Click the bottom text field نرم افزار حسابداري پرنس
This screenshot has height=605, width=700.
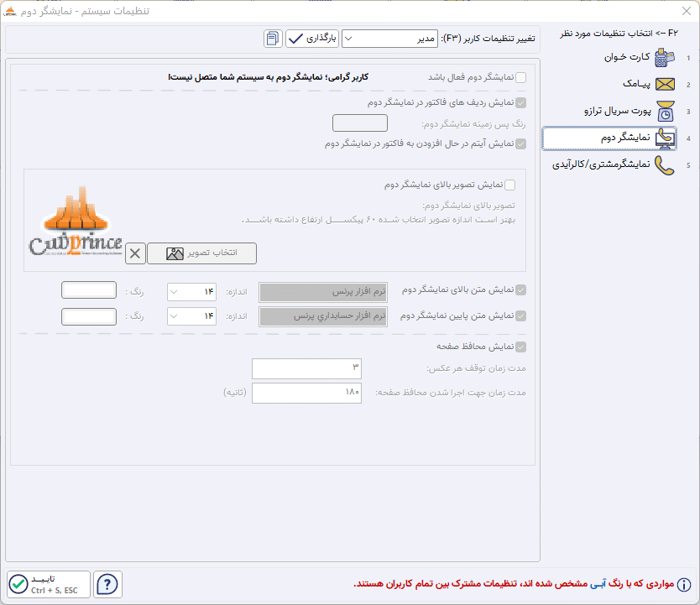coord(323,317)
